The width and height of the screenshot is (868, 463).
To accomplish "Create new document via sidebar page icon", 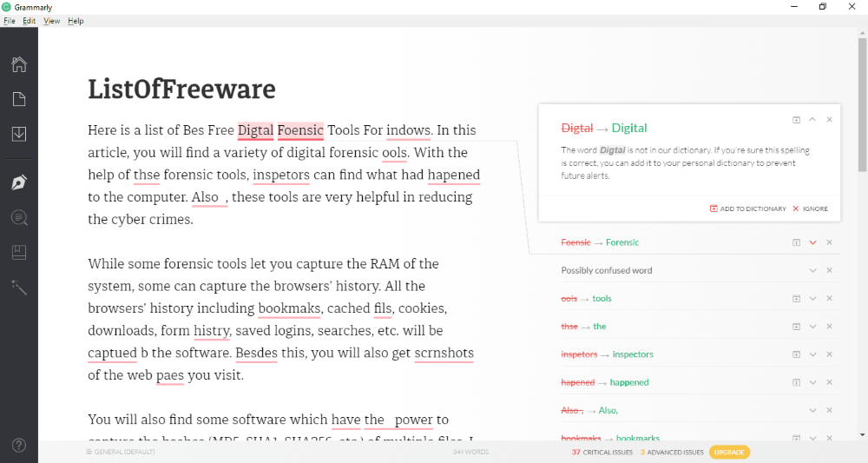I will tap(19, 99).
